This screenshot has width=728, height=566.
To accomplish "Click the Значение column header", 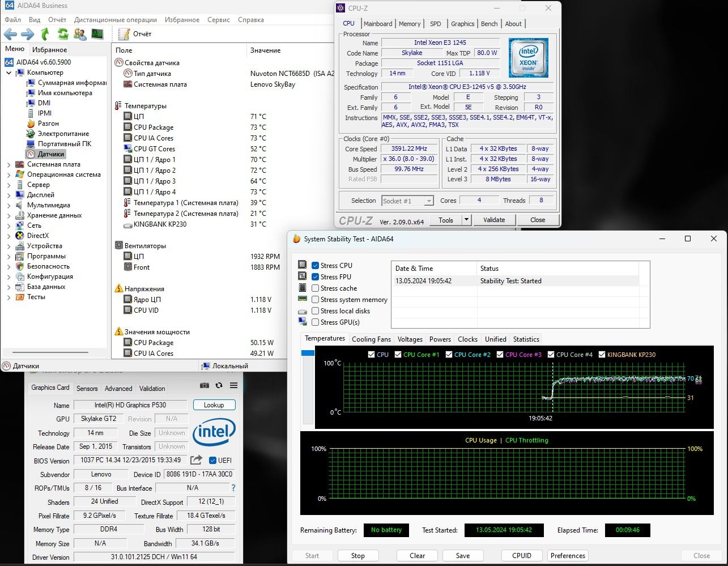I will click(x=265, y=50).
